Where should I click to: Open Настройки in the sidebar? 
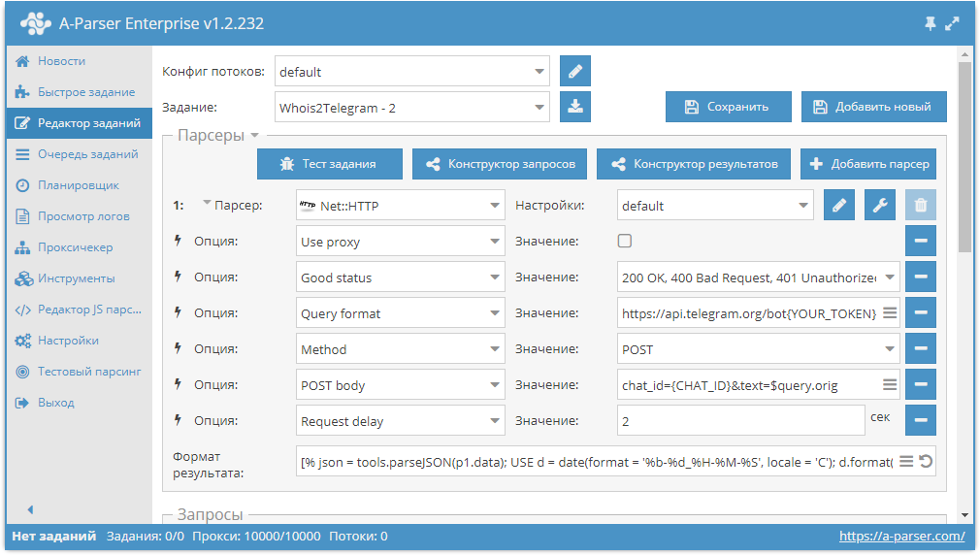[79, 340]
